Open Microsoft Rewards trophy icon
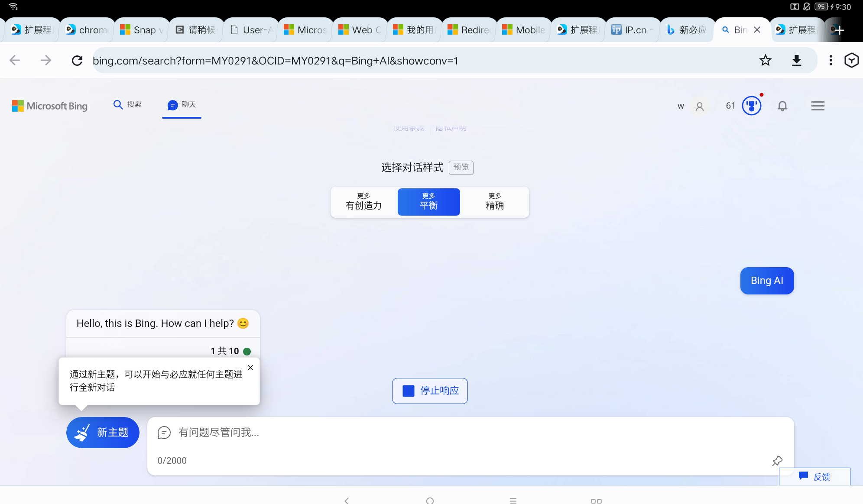863x504 pixels. (x=752, y=106)
